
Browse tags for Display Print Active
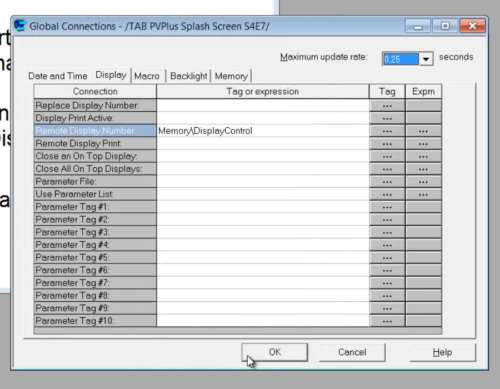(x=387, y=118)
